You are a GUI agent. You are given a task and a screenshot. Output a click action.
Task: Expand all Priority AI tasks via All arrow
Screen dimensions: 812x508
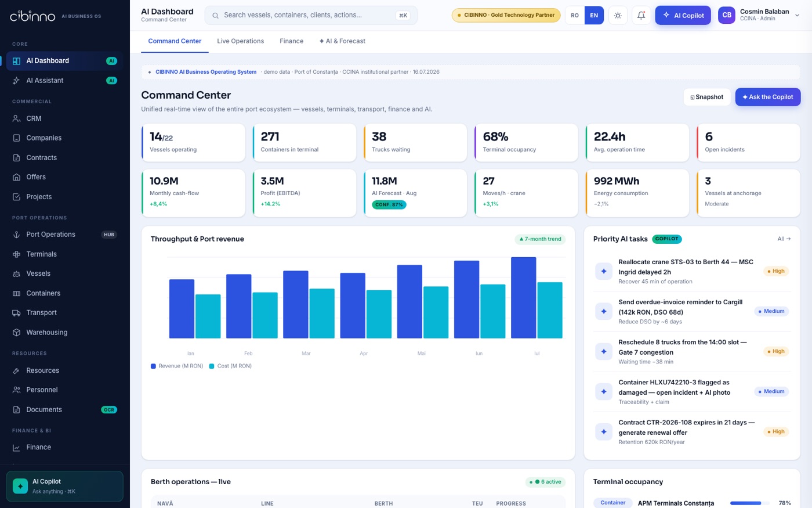pyautogui.click(x=784, y=239)
